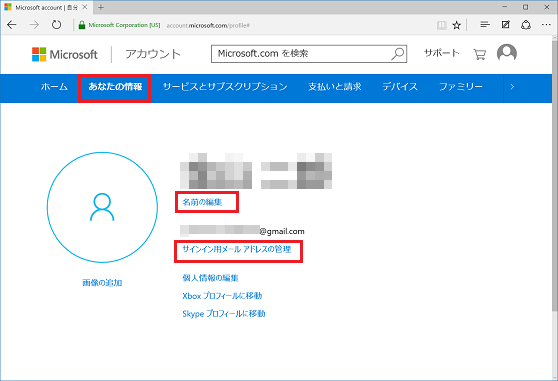Select the あなたの情報 tab
Image resolution: width=558 pixels, height=381 pixels.
115,86
